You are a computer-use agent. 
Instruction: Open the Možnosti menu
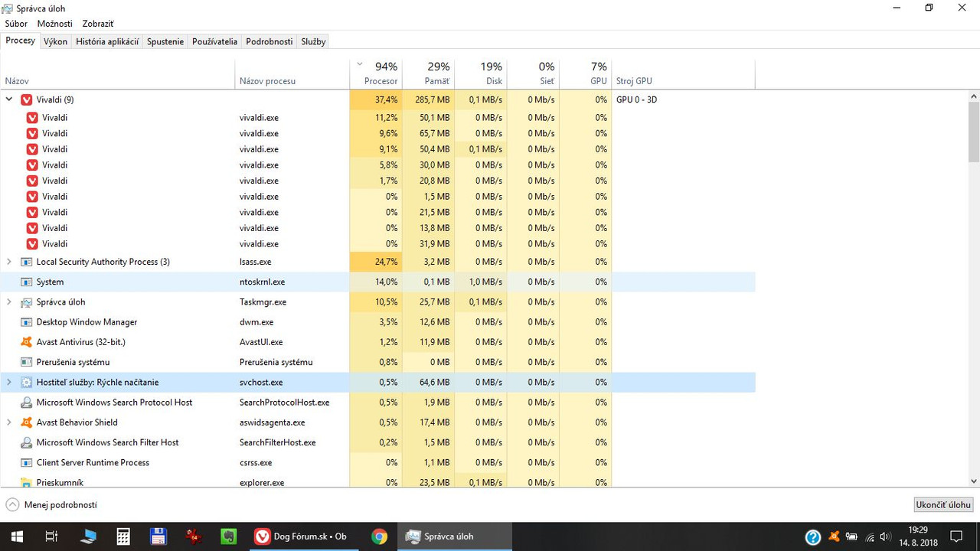[x=55, y=24]
